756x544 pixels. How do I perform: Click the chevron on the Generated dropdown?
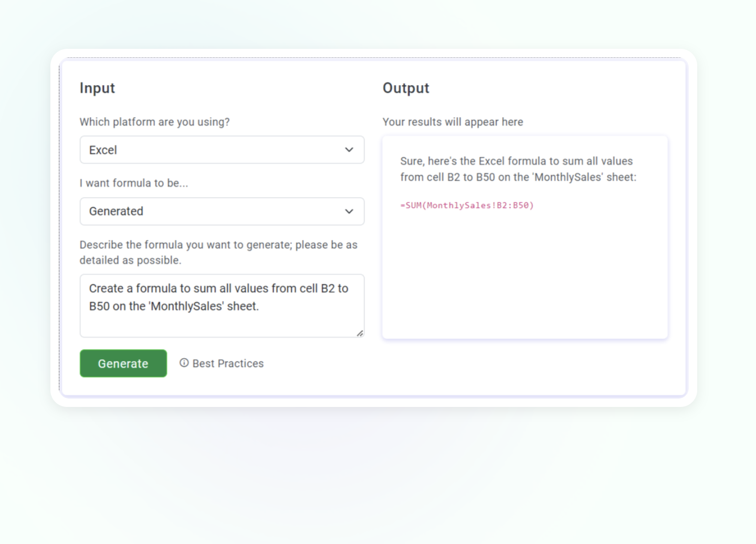(x=349, y=211)
